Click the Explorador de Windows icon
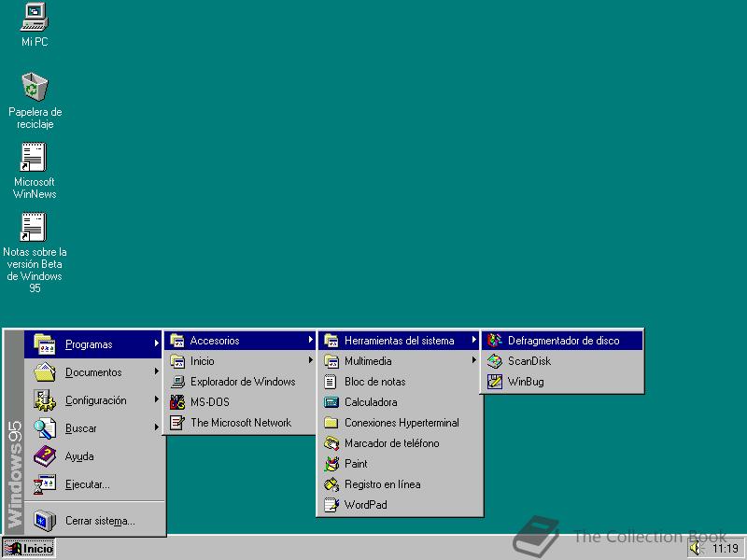Image resolution: width=747 pixels, height=560 pixels. click(177, 382)
